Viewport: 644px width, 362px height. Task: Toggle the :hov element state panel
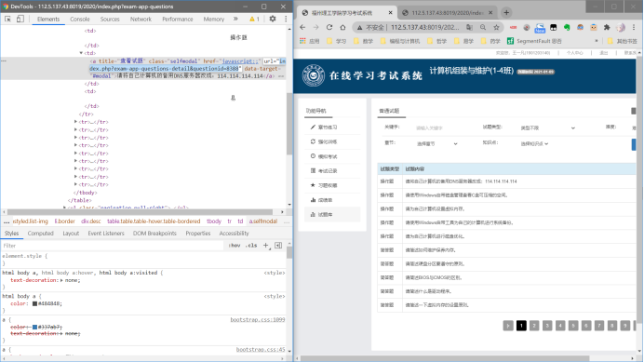pos(235,246)
